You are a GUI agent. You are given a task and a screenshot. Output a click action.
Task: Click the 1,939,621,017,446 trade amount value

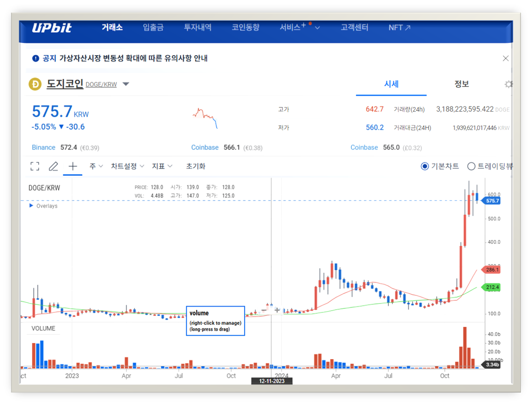pos(475,128)
